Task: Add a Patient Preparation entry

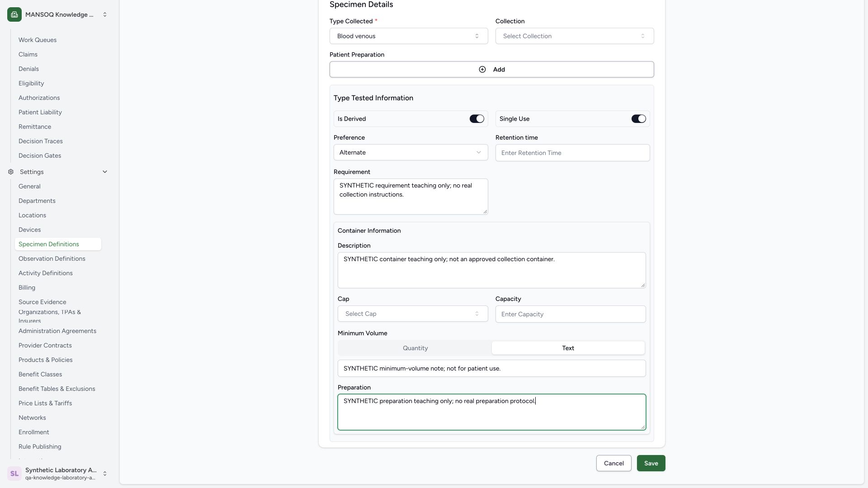Action: [x=492, y=69]
